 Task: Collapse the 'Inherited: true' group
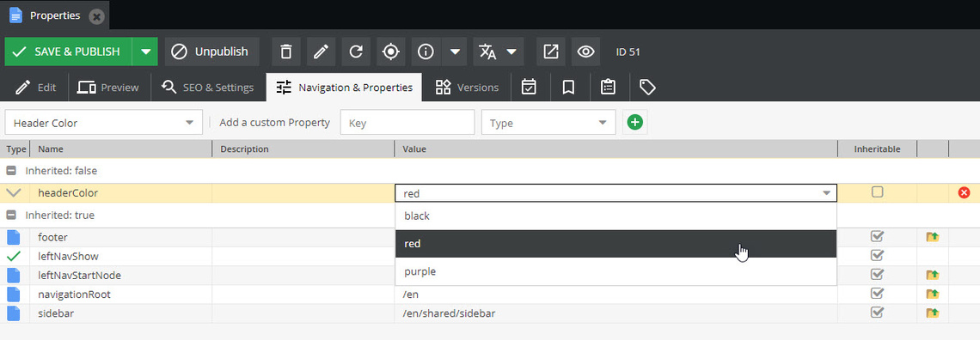click(x=11, y=216)
